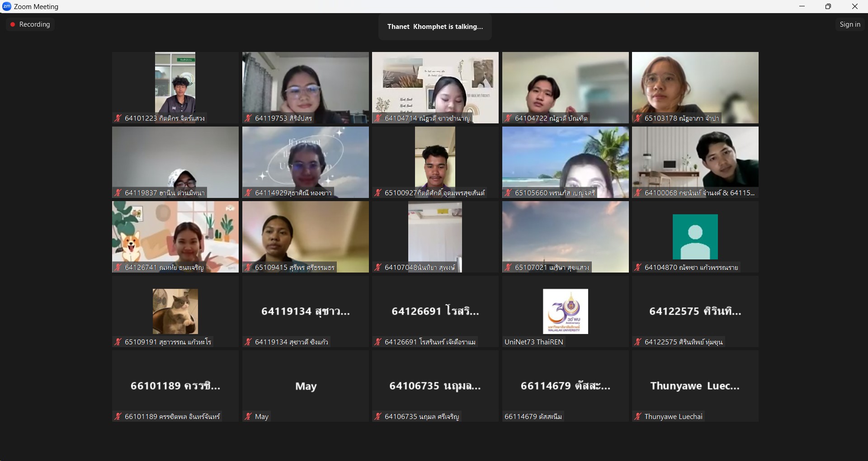Restore down the Zoom Meeting window
The image size is (868, 461).
point(828,6)
